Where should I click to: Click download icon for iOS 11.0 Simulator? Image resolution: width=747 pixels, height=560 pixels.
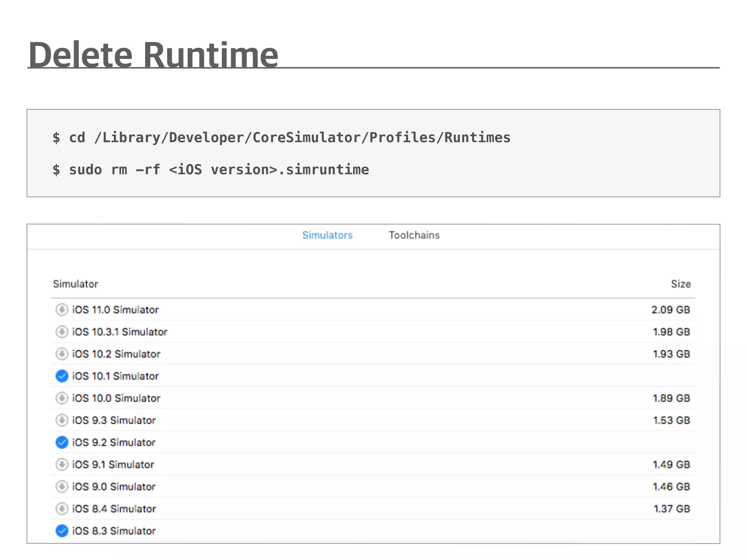pyautogui.click(x=62, y=310)
